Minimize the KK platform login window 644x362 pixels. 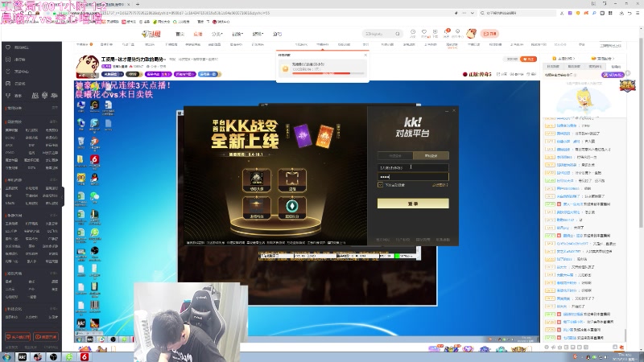pos(447,110)
